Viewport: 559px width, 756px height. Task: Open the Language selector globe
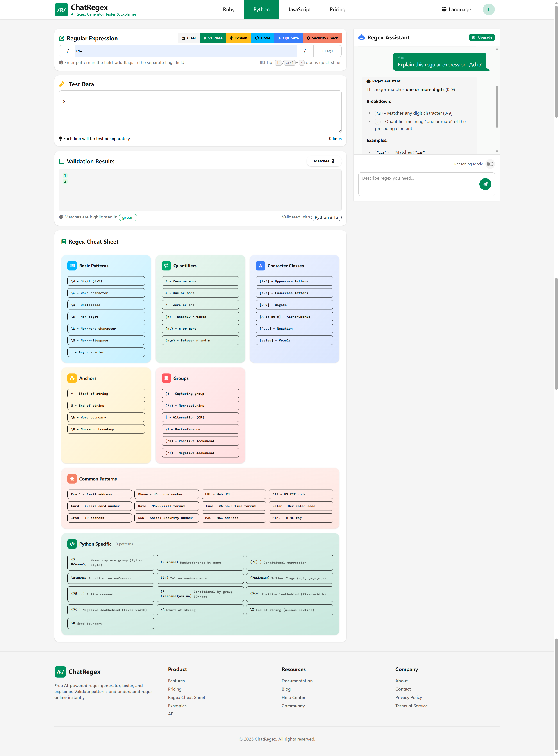tap(456, 9)
